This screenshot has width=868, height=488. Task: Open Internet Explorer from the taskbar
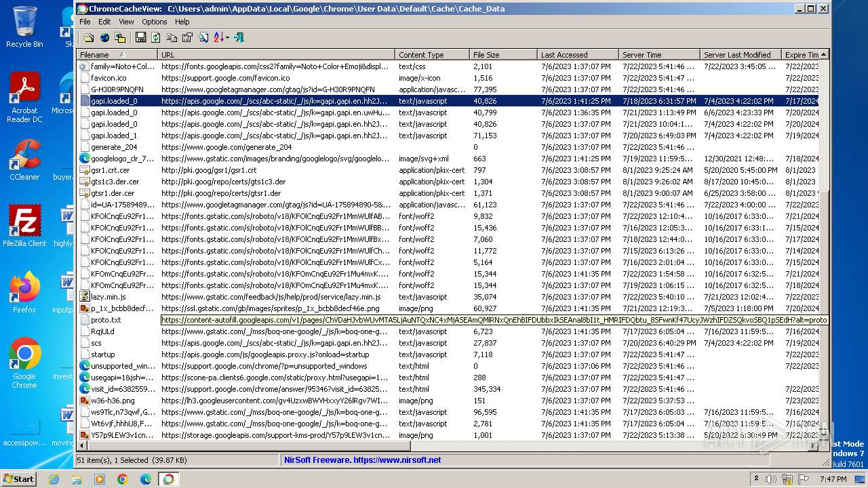[x=54, y=479]
